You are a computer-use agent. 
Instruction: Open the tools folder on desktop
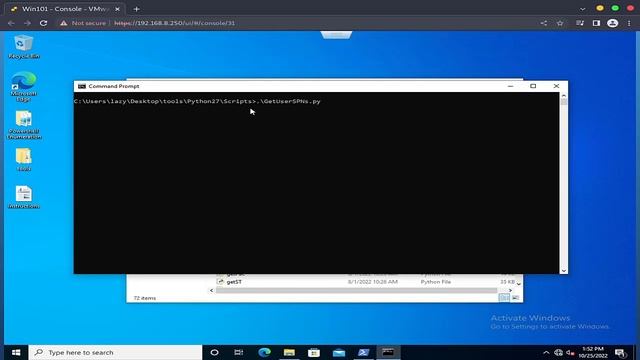[24, 160]
